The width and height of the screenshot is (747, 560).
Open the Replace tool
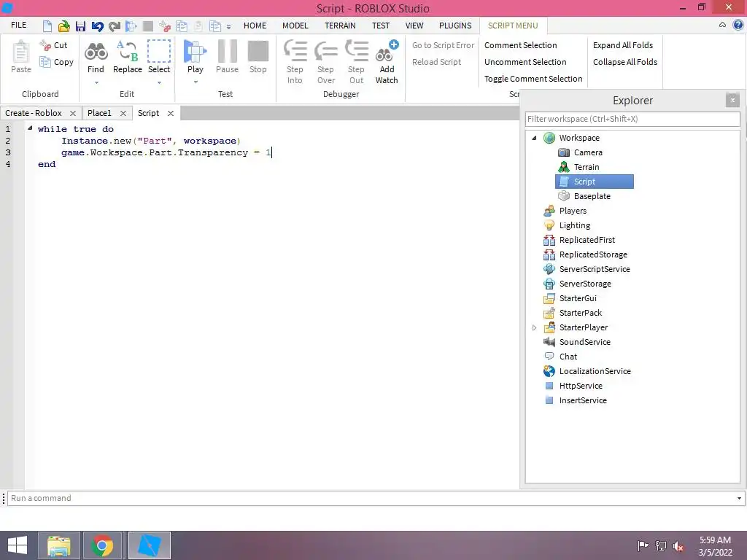pos(127,57)
